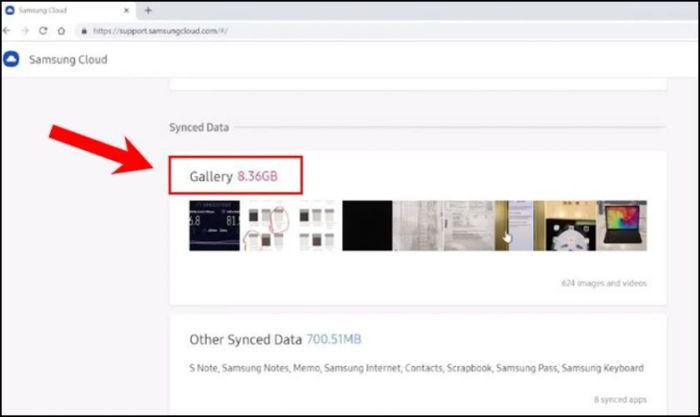The image size is (700, 417).
Task: Open the thumbnail with red circle markings
Action: coord(265,225)
